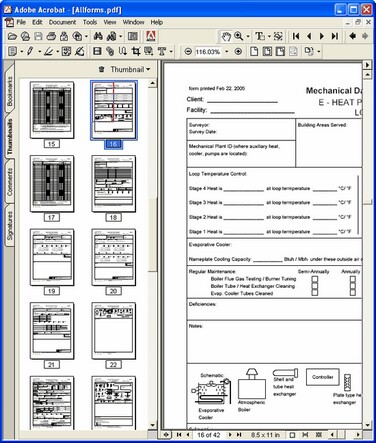Go to First Page in top toolbar
The width and height of the screenshot is (376, 443).
(296, 36)
